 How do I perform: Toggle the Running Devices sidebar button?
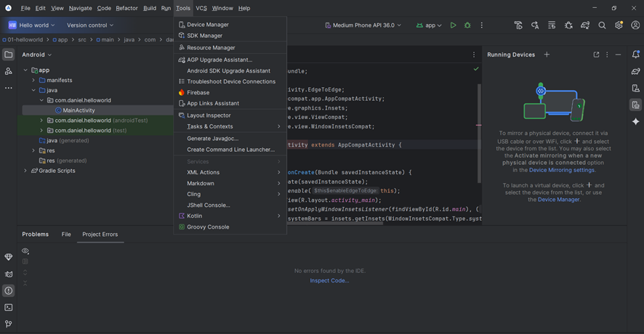pyautogui.click(x=635, y=105)
